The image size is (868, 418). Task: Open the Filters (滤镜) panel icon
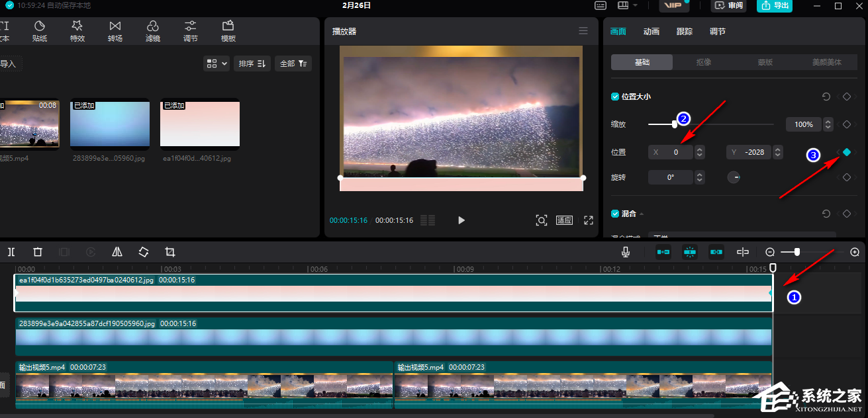(152, 30)
